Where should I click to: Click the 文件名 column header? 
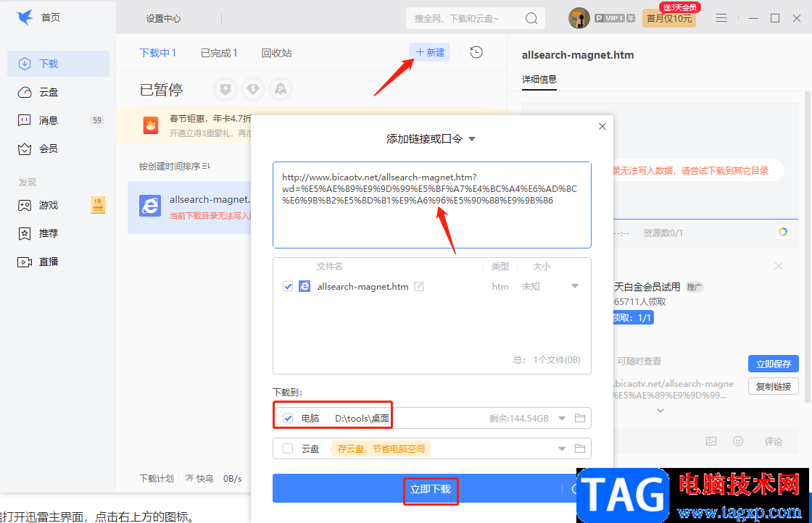point(330,267)
